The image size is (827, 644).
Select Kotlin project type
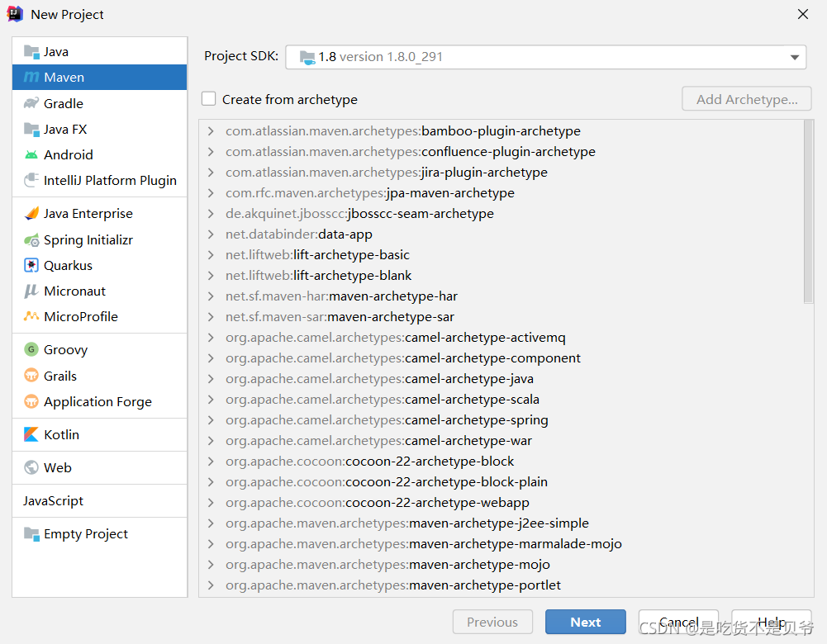click(x=100, y=435)
